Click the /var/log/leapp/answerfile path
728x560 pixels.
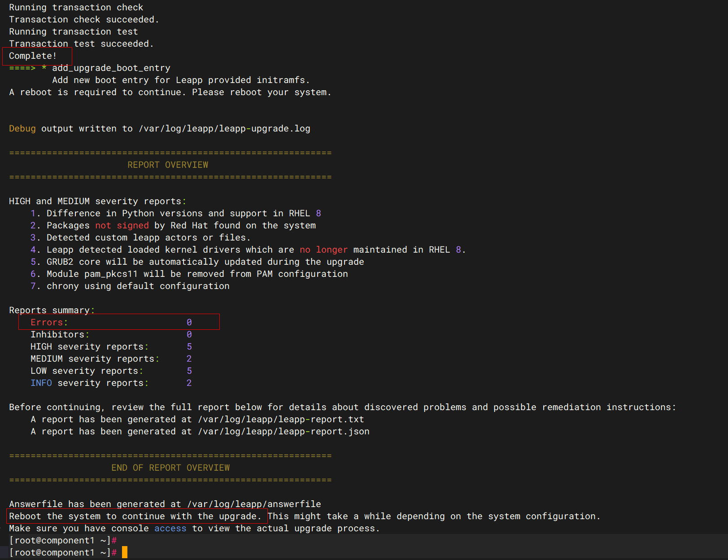pyautogui.click(x=254, y=504)
